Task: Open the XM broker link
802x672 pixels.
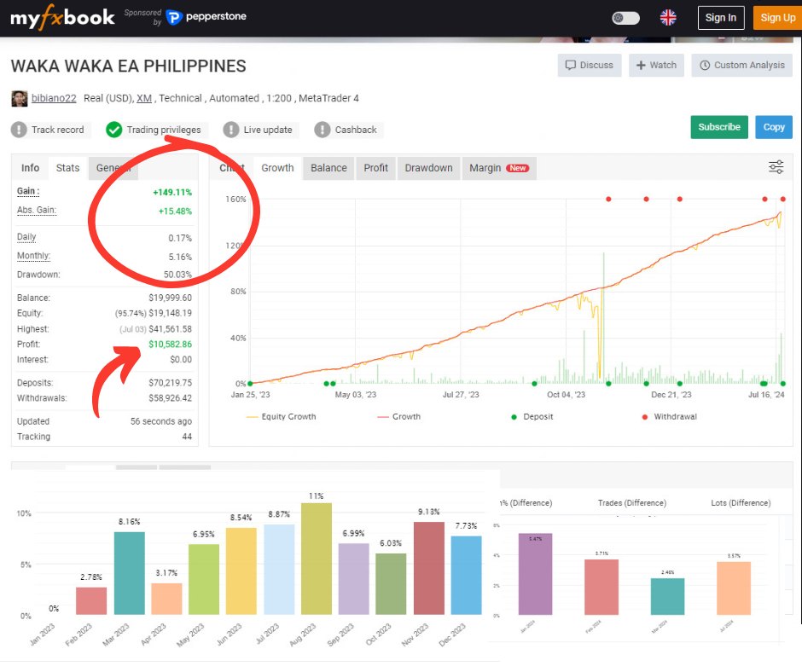Action: (x=144, y=98)
